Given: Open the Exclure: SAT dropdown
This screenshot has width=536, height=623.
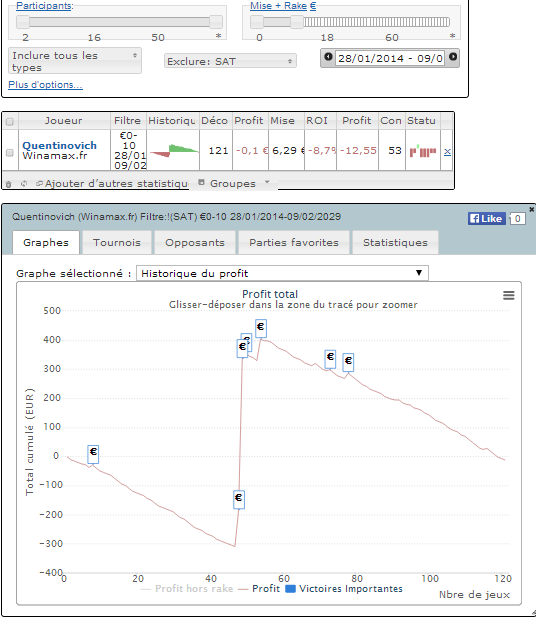Looking at the screenshot, I should tap(230, 61).
